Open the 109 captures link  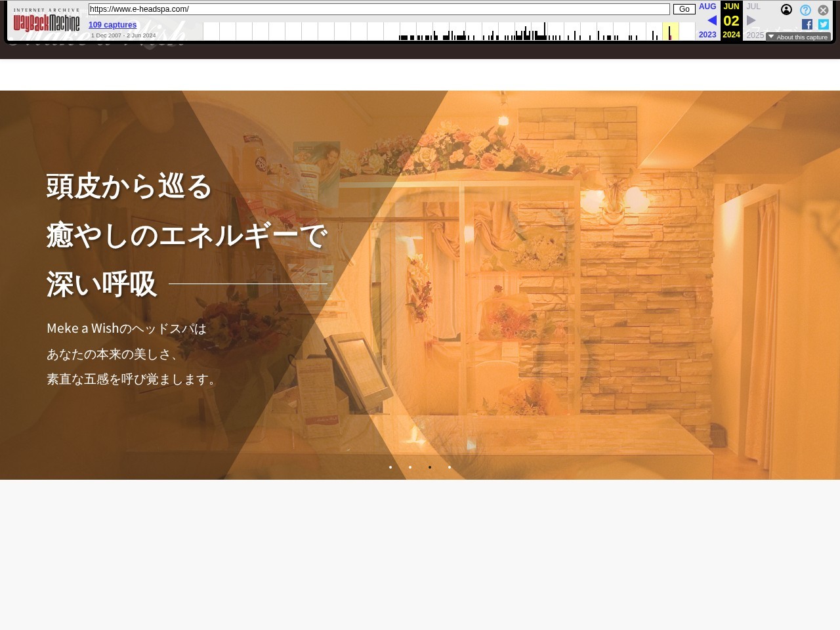pyautogui.click(x=112, y=25)
